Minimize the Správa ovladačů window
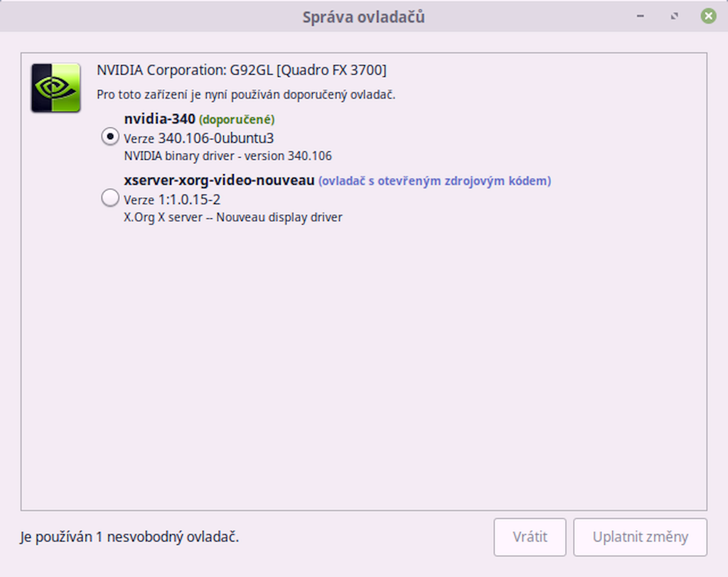Viewport: 728px width, 577px height. coord(641,16)
